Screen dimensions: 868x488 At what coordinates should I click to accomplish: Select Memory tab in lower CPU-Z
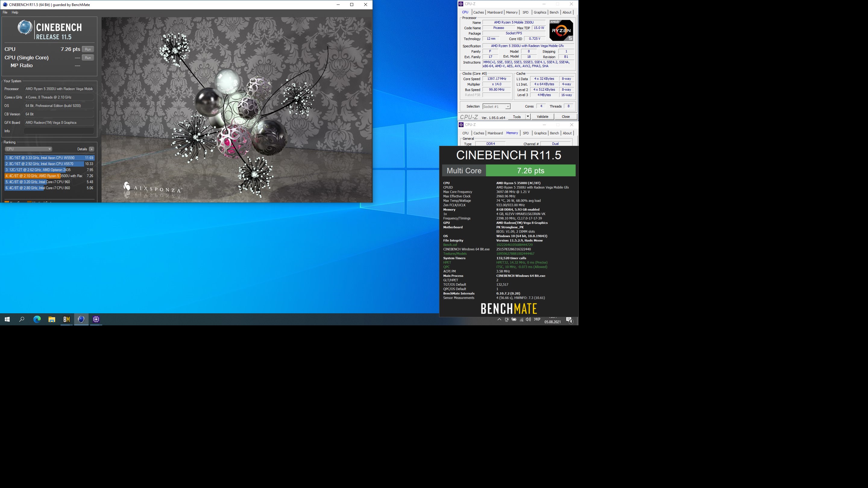pyautogui.click(x=512, y=133)
